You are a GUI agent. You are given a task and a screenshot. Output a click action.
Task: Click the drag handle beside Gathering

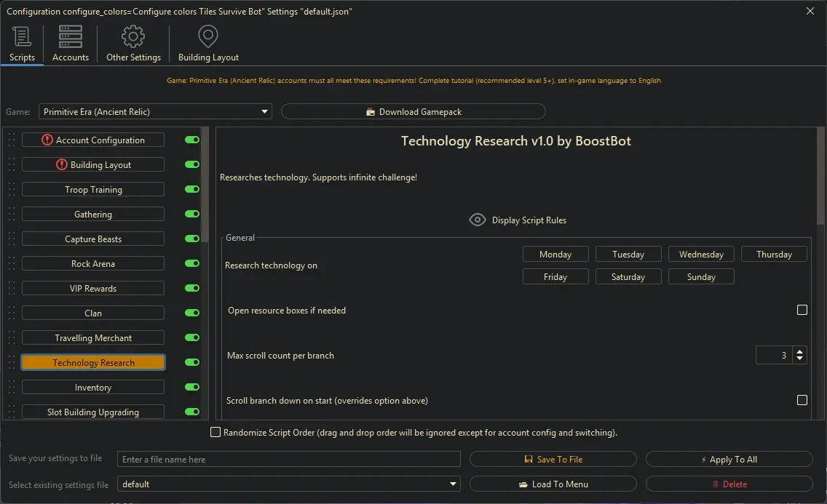click(10, 214)
